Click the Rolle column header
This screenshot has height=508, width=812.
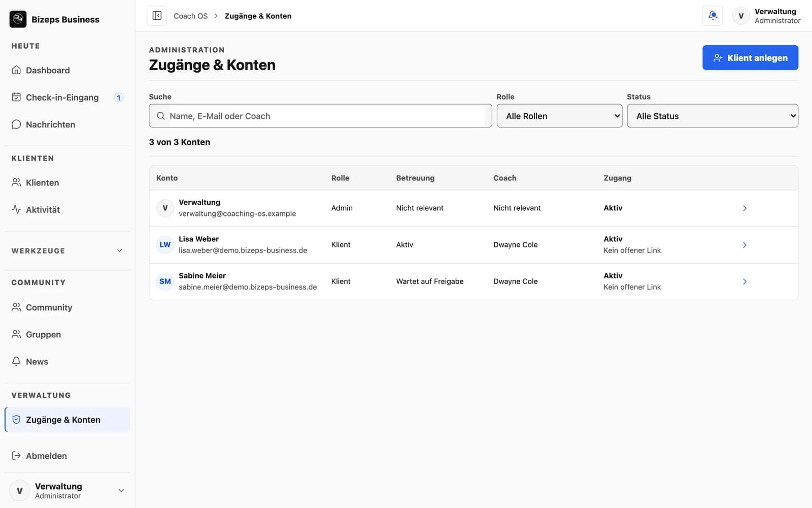(x=340, y=178)
